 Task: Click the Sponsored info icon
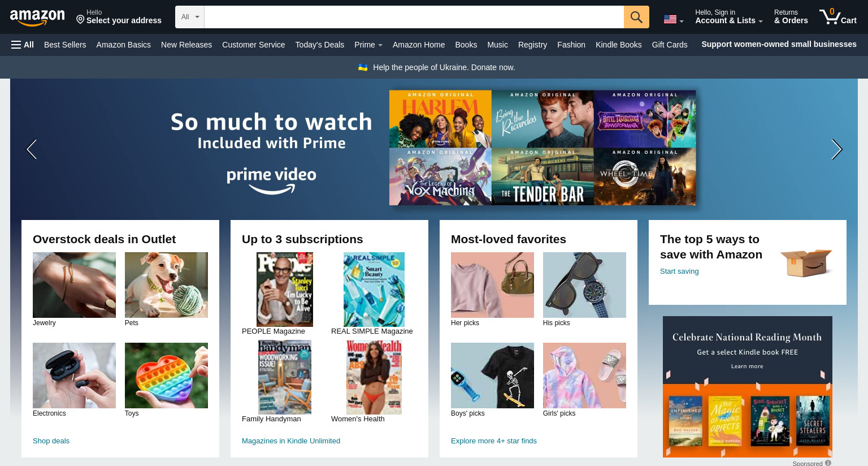click(828, 463)
